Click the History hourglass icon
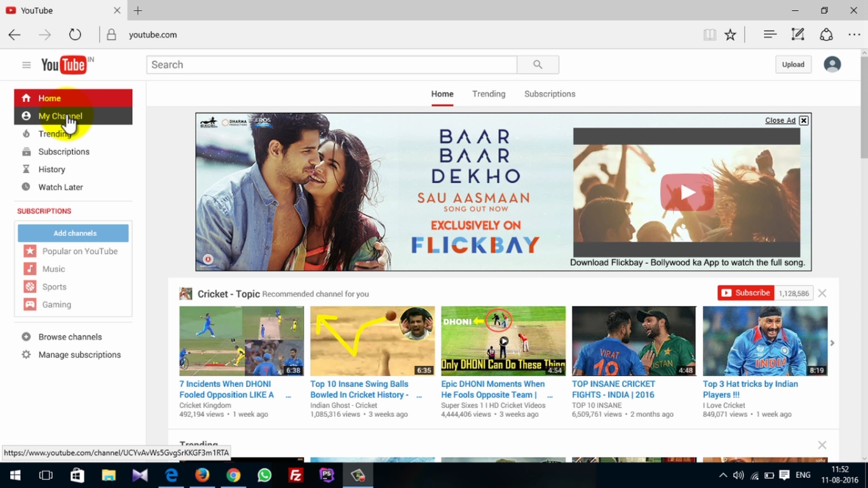 (x=26, y=169)
